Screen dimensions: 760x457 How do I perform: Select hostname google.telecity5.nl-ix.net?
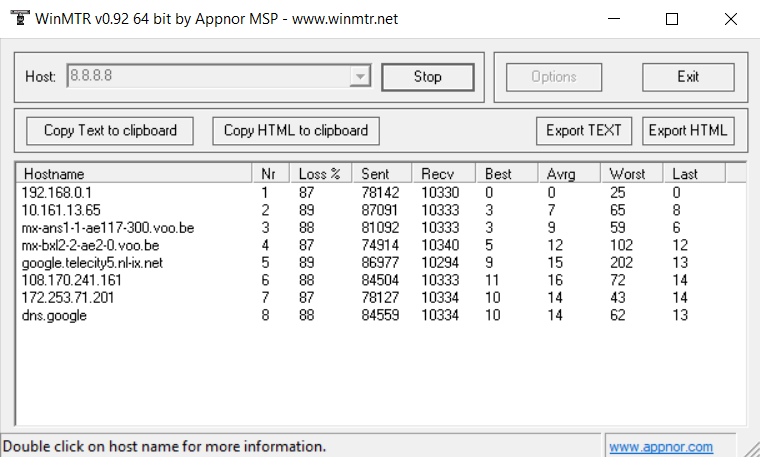coord(92,263)
